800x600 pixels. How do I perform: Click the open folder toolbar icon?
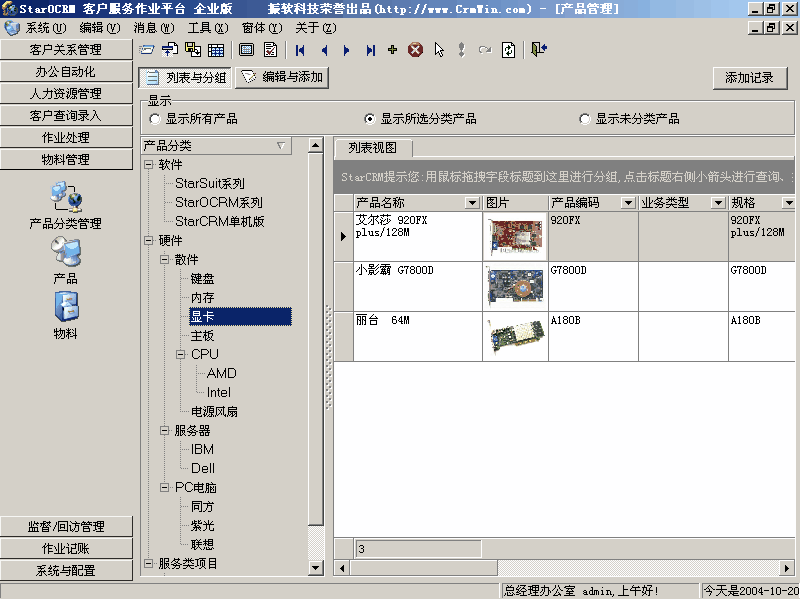[x=146, y=50]
